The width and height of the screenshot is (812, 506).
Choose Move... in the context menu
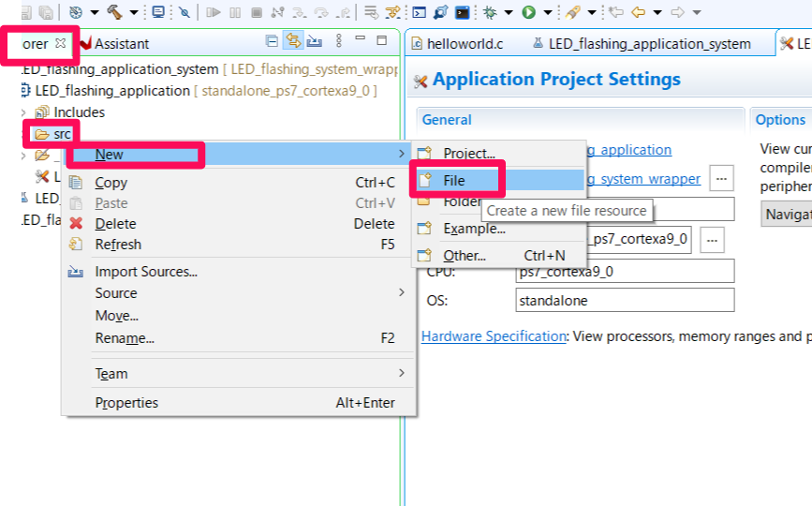239,316
